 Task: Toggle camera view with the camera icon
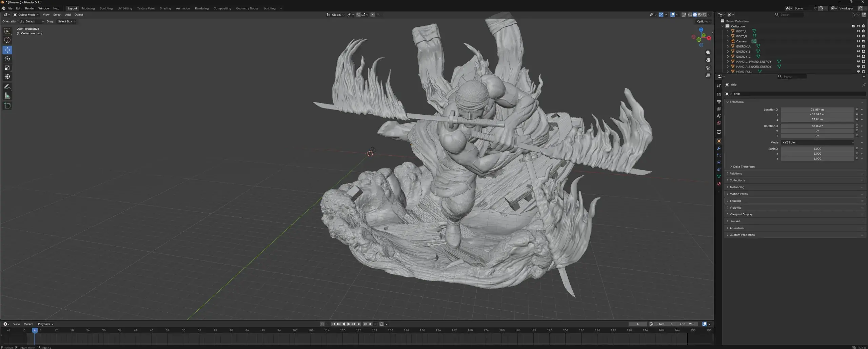click(x=708, y=68)
